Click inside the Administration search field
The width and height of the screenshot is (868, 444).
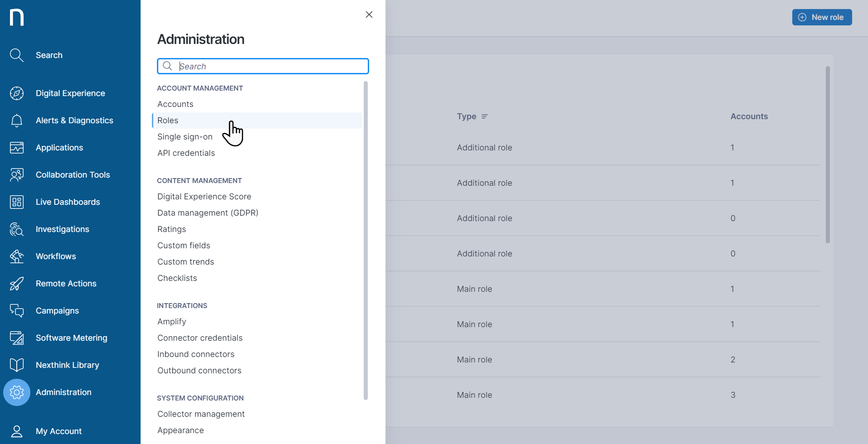click(x=263, y=66)
